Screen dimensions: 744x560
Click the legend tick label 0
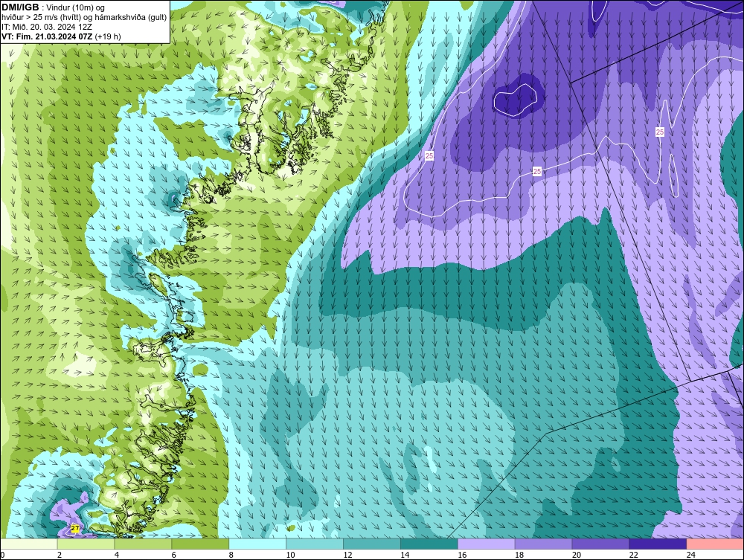tap(2, 555)
